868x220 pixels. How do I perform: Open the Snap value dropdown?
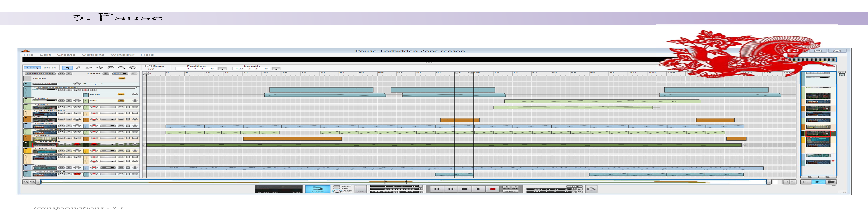pos(164,69)
